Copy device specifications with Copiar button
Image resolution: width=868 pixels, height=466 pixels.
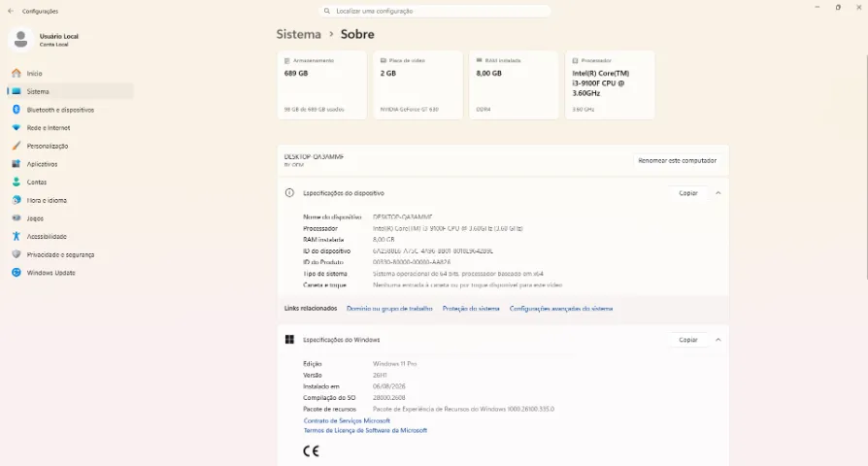688,193
